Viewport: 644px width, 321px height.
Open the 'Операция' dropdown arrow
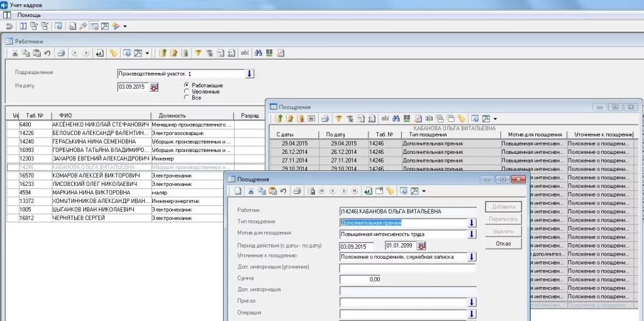[472, 314]
